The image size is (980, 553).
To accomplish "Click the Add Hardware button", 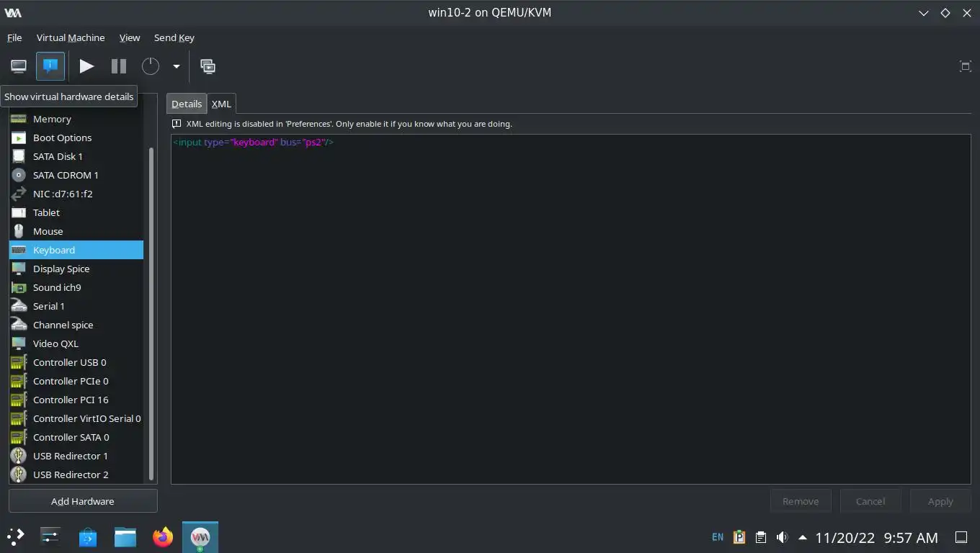I will [83, 501].
